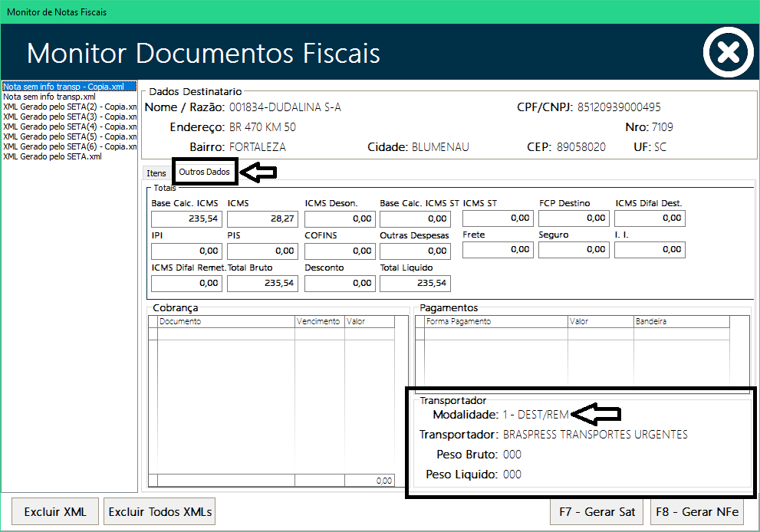This screenshot has width=760, height=532.
Task: Click Excluir Todos XMLs button
Action: coord(160,511)
